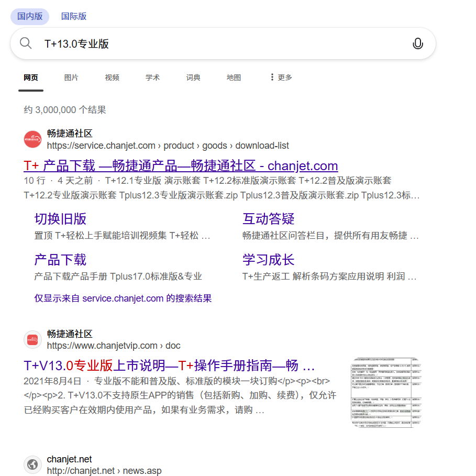
Task: Click the 切换旧版 link
Action: pyautogui.click(x=60, y=219)
